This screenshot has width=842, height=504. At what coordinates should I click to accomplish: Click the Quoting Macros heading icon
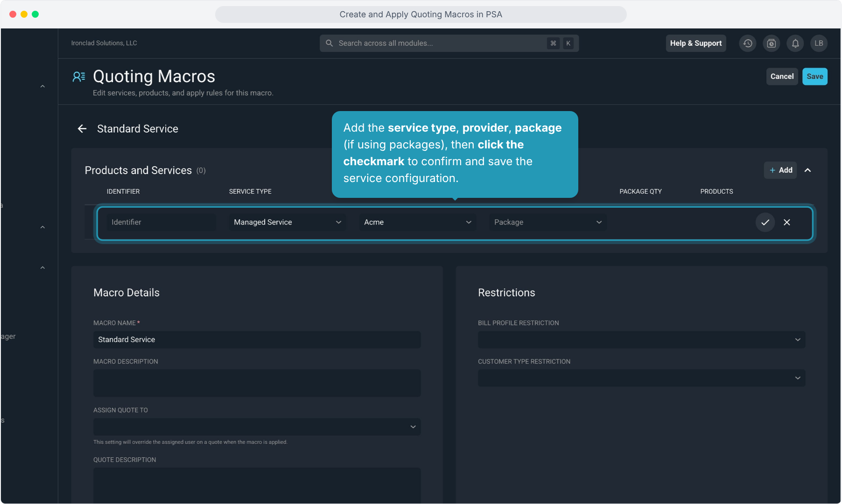(79, 77)
